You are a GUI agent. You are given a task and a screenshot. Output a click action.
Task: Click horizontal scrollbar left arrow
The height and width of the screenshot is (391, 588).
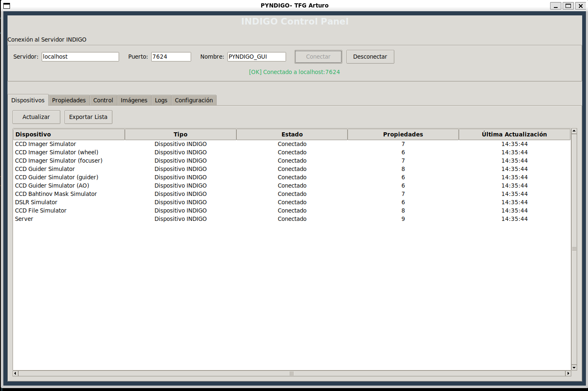pyautogui.click(x=15, y=374)
